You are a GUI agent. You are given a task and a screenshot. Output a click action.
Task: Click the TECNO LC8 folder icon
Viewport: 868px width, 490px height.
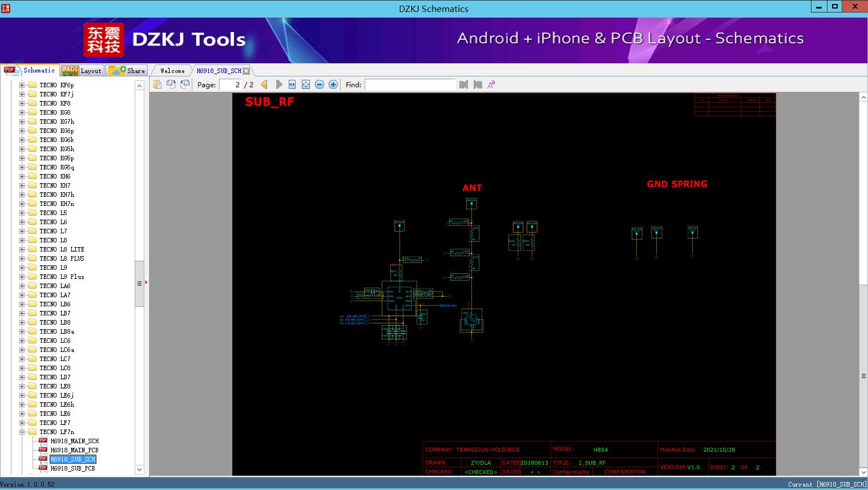click(33, 368)
